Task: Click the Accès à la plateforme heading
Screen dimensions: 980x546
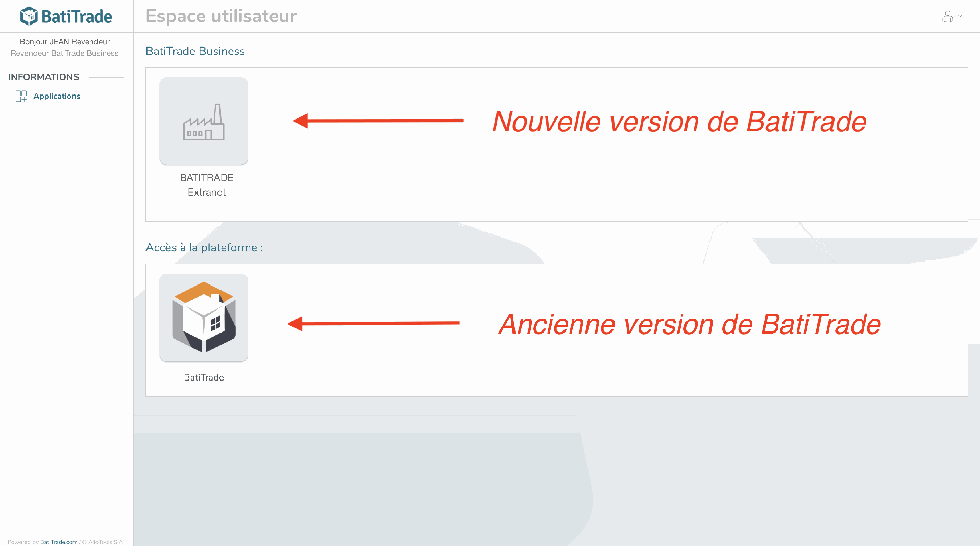Action: coord(204,248)
